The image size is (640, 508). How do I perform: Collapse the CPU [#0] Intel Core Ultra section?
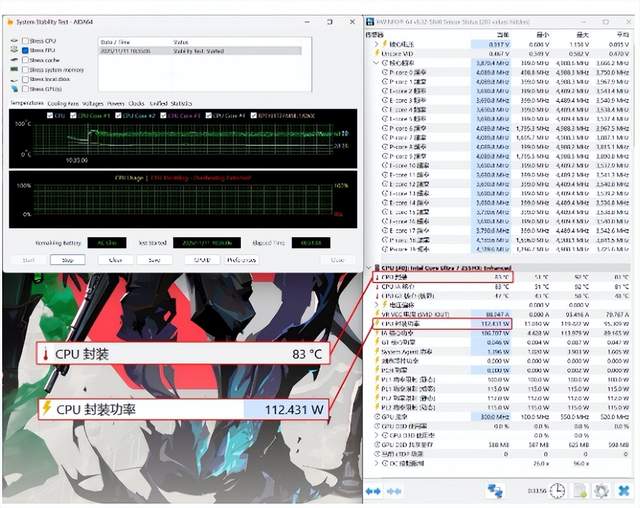(x=369, y=268)
